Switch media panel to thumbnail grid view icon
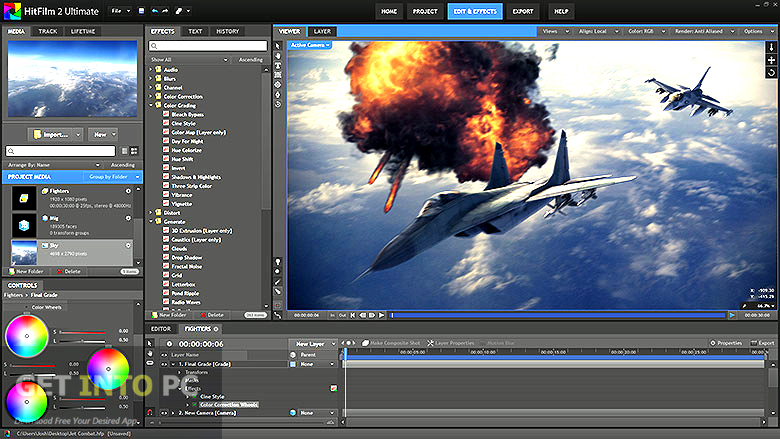780x439 pixels. (x=134, y=151)
